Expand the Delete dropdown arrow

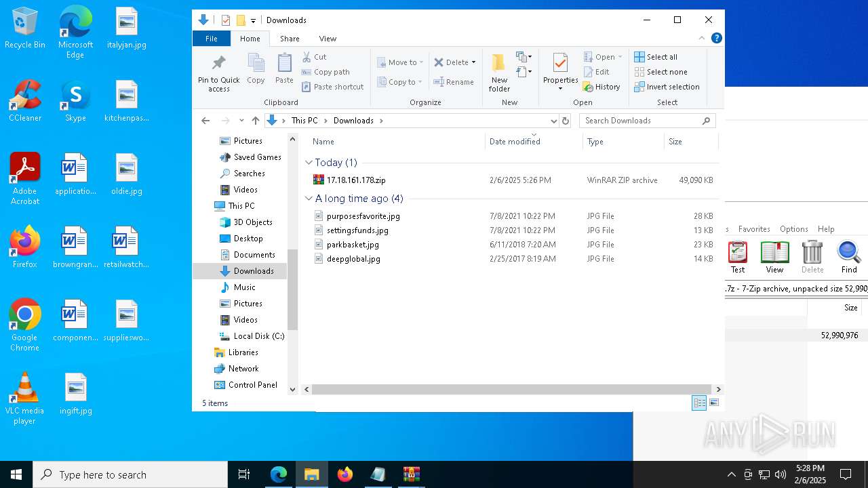pos(473,62)
